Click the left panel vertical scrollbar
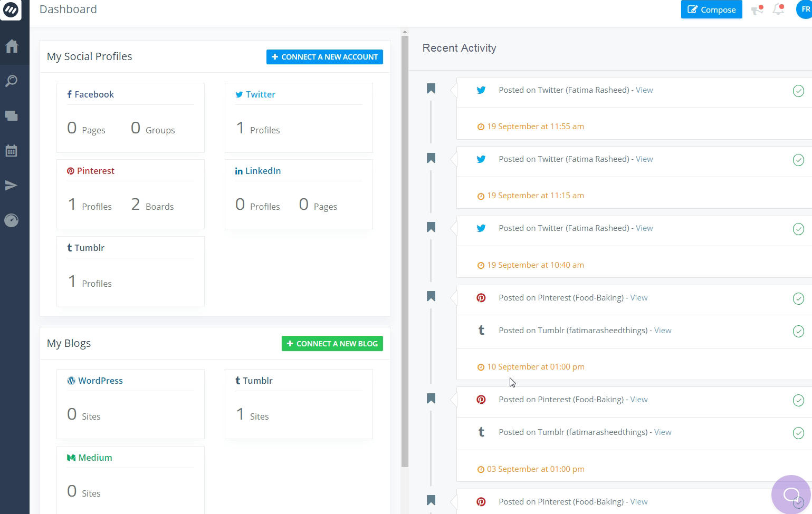The height and width of the screenshot is (514, 812). coord(405,251)
